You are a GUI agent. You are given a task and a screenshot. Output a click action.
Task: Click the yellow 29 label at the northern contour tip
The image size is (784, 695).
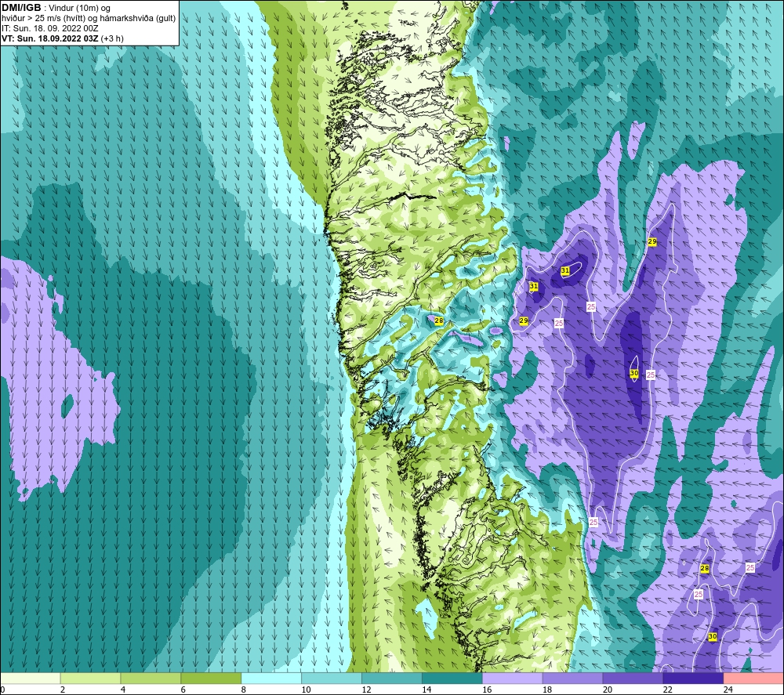click(652, 242)
